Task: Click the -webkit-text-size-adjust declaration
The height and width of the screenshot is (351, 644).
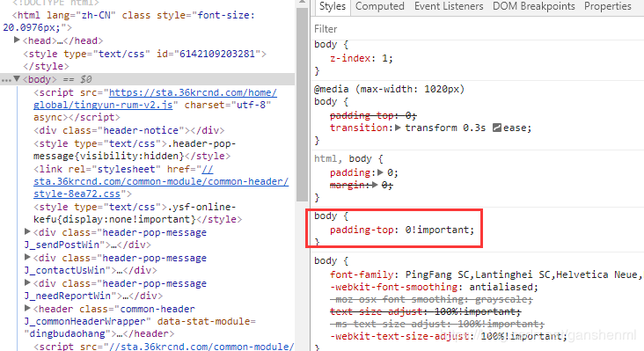Action: (x=449, y=336)
